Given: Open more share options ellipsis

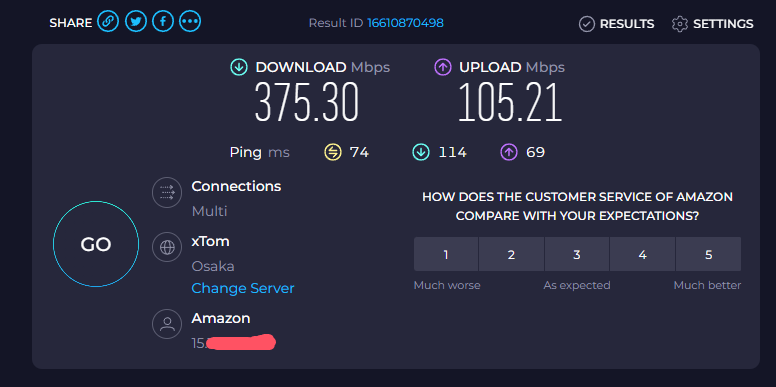Looking at the screenshot, I should [x=190, y=21].
